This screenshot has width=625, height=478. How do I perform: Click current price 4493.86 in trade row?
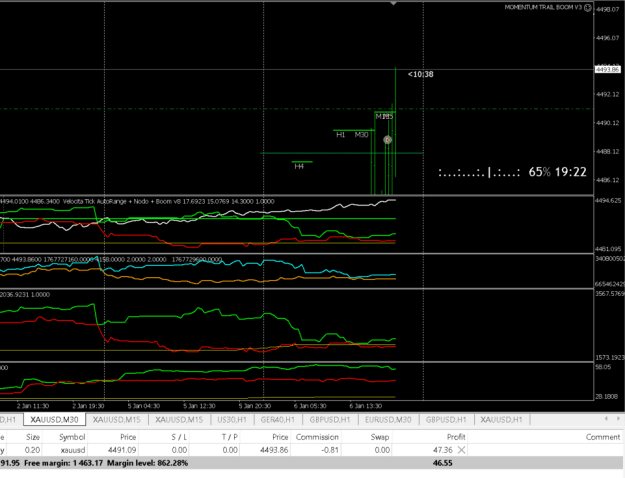pyautogui.click(x=274, y=450)
